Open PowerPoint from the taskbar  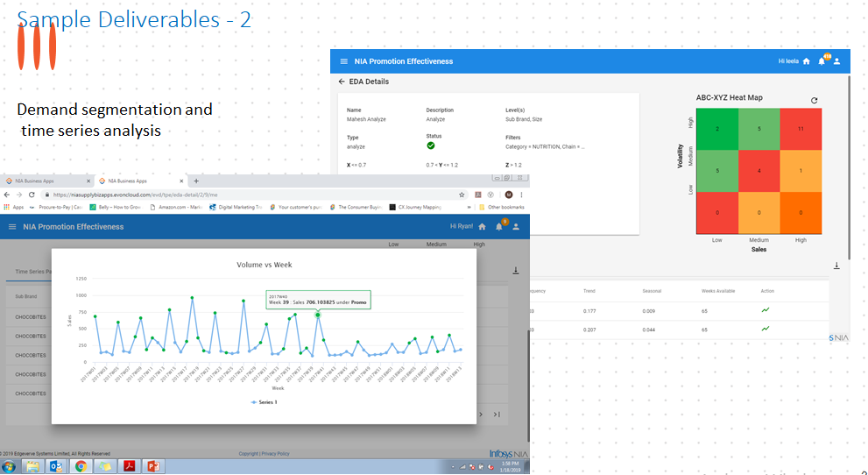coord(153,467)
